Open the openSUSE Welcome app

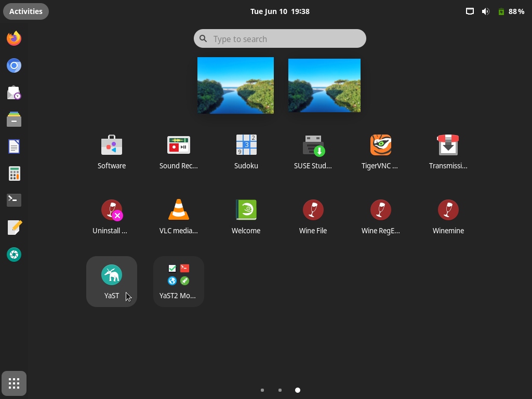click(246, 217)
